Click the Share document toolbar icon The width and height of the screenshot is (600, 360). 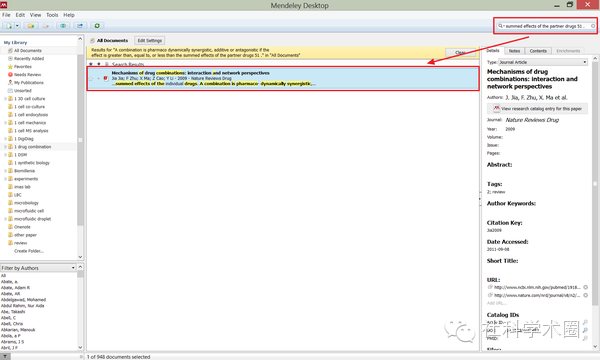click(80, 26)
